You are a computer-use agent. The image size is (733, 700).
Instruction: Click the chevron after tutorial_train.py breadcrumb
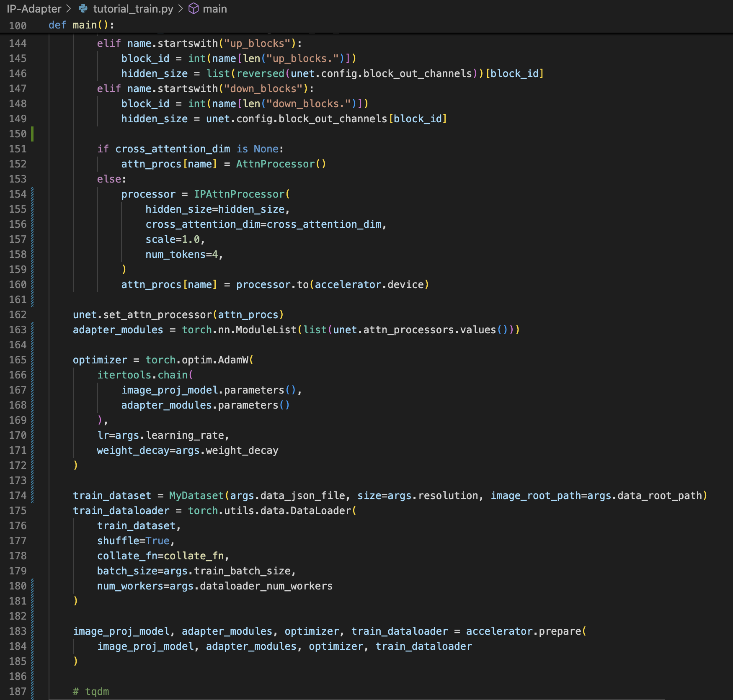point(181,9)
